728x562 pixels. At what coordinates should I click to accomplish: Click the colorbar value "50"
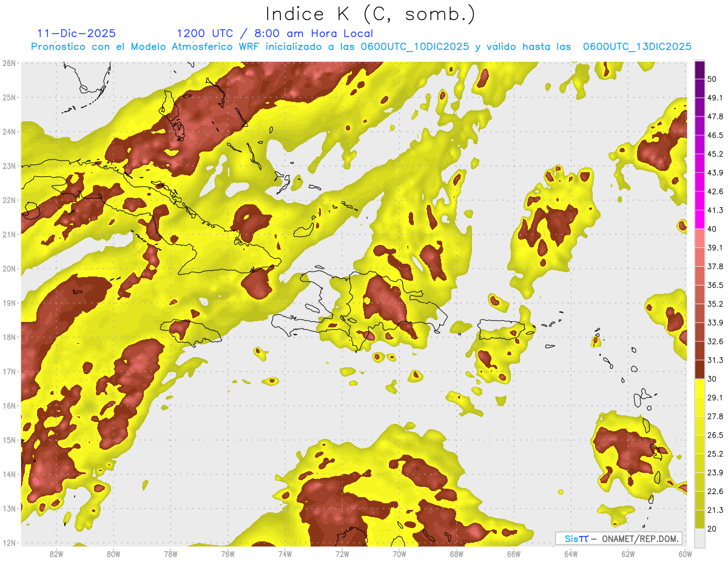click(713, 79)
